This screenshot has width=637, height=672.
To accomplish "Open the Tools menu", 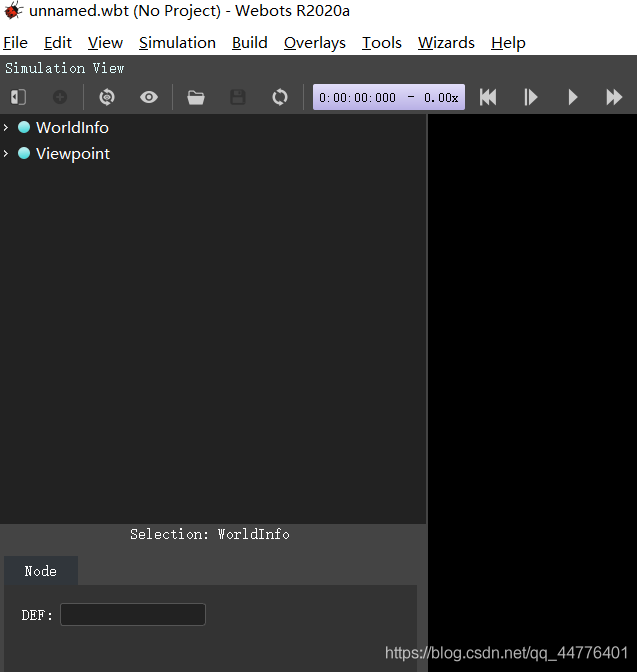I will coord(382,43).
